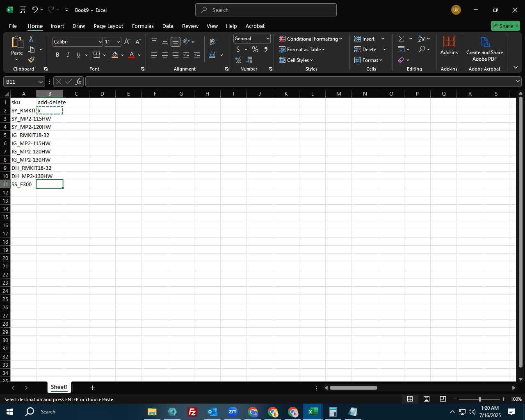Screen dimensions: 525x420
Task: Toggle Center alignment
Action: coord(165,55)
